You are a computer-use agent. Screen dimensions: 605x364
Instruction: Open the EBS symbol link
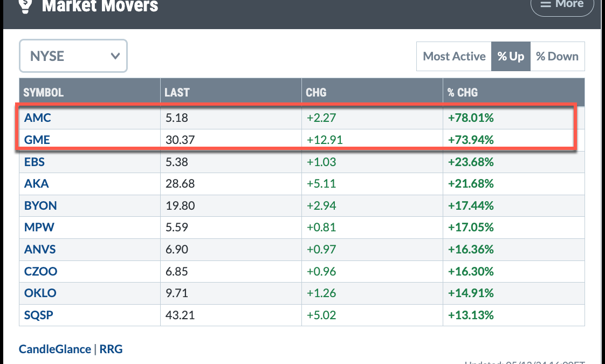(35, 162)
